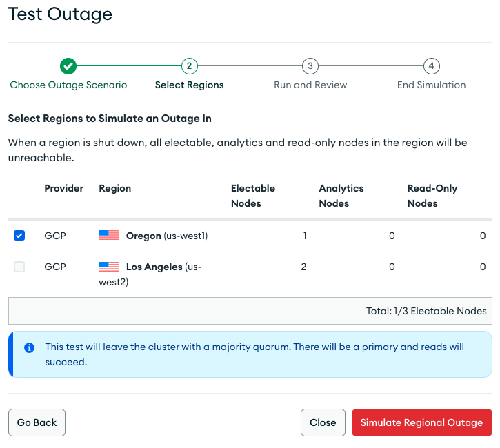Uncheck the Oregon us-west1 region checkbox
Image resolution: width=500 pixels, height=448 pixels.
pyautogui.click(x=19, y=236)
